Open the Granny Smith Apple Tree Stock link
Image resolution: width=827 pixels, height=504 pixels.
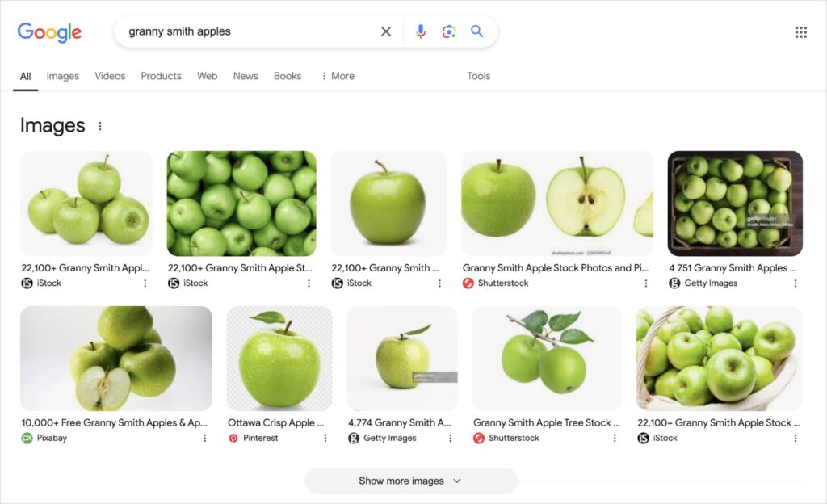pos(546,422)
